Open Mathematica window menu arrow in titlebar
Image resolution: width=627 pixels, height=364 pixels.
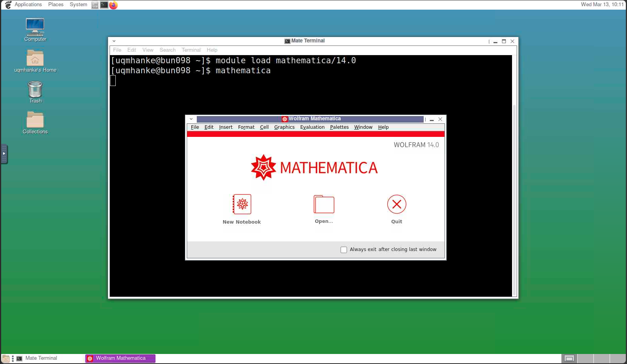coord(191,119)
